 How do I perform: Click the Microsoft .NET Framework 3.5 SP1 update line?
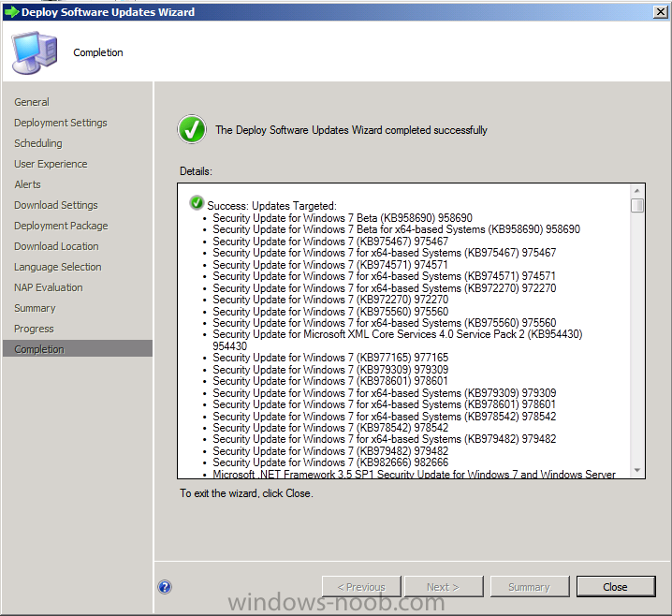[x=414, y=474]
